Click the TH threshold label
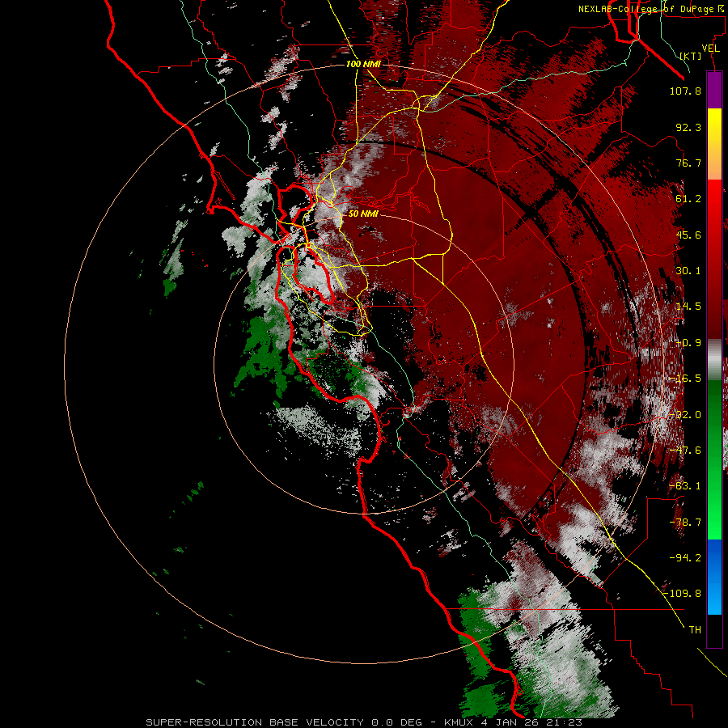This screenshot has height=728, width=728. [x=695, y=630]
